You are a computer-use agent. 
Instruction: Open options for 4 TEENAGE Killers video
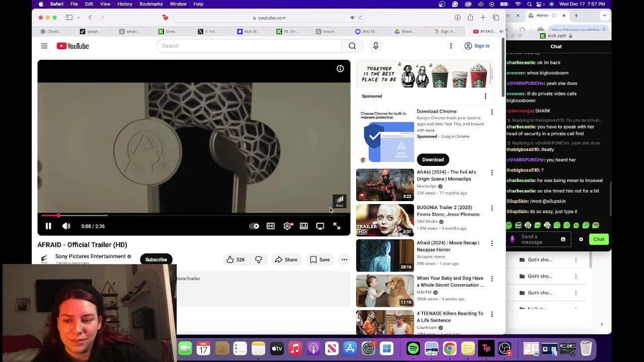click(492, 314)
